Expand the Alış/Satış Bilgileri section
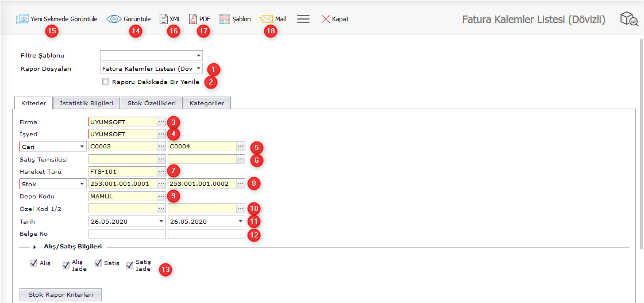This screenshot has width=644, height=303. point(35,247)
